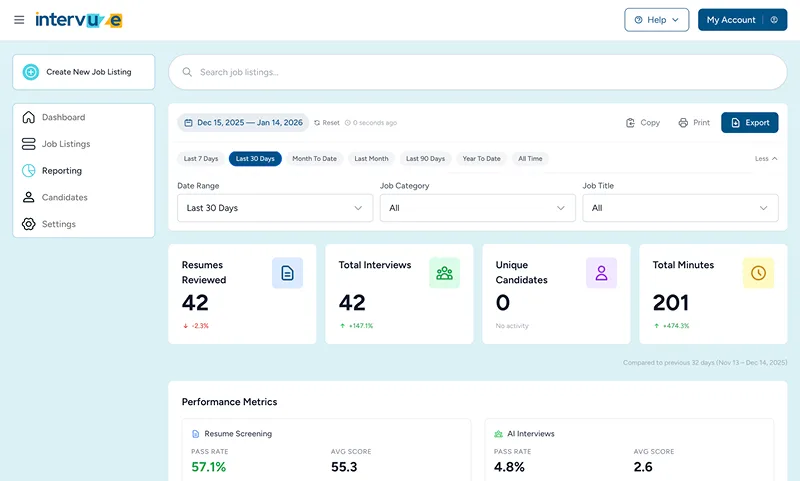Image resolution: width=800 pixels, height=481 pixels.
Task: Copy the report data
Action: pyautogui.click(x=642, y=123)
